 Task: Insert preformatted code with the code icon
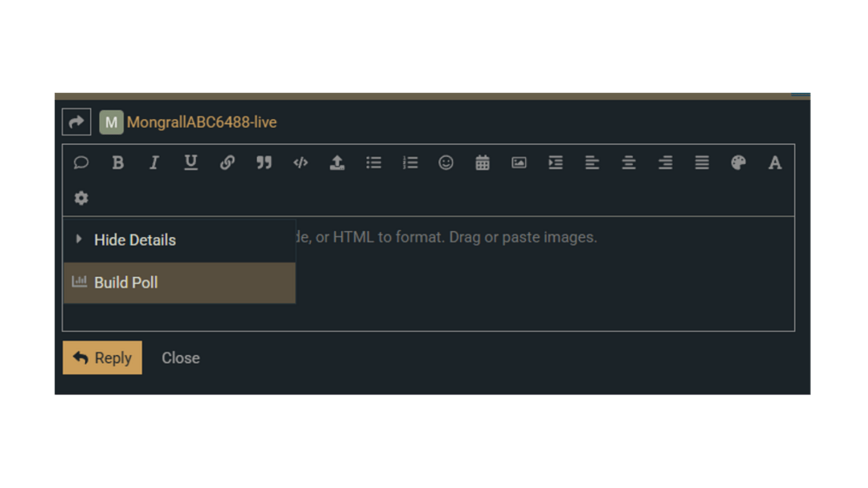click(300, 162)
